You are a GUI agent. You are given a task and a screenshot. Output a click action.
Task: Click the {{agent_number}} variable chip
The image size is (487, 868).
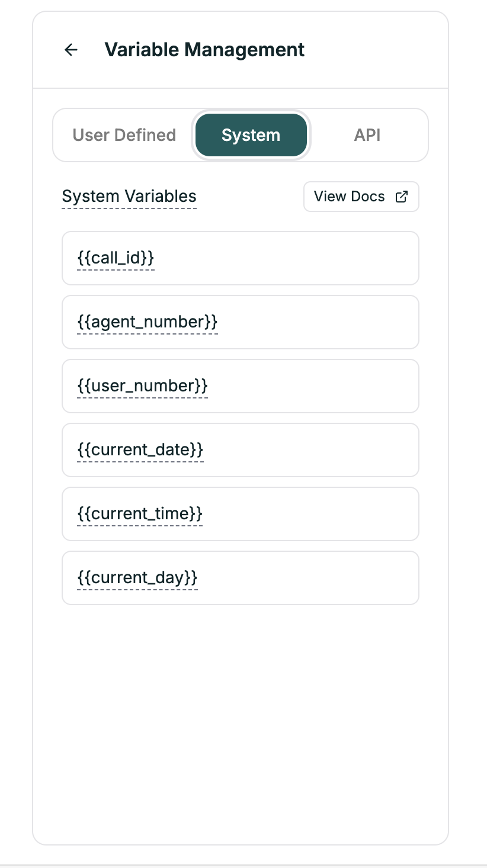(240, 322)
